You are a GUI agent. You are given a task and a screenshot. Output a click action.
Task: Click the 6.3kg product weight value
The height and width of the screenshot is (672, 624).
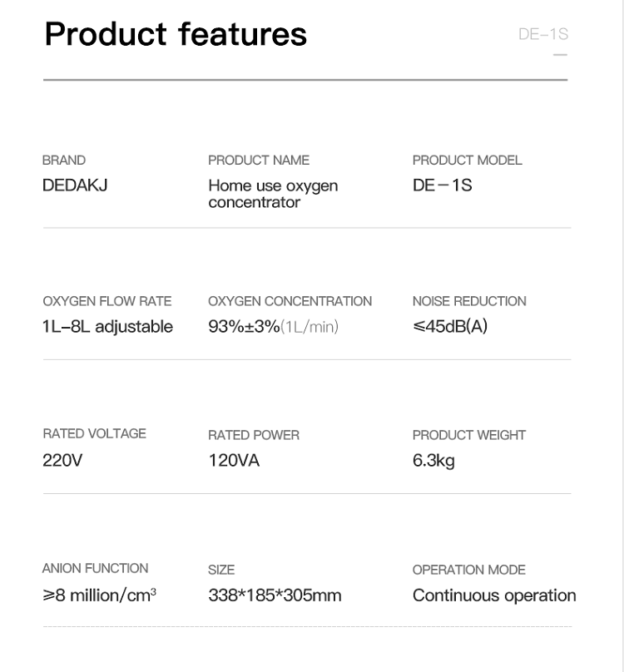(x=433, y=460)
